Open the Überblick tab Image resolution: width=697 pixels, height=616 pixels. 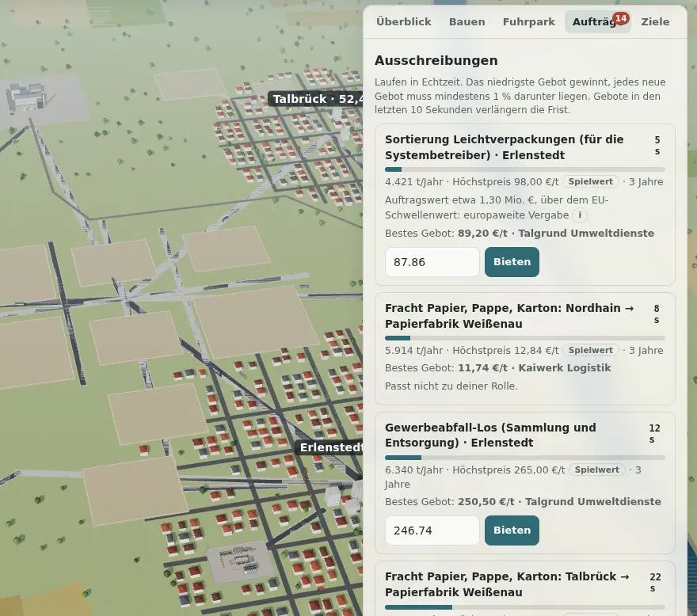(404, 22)
